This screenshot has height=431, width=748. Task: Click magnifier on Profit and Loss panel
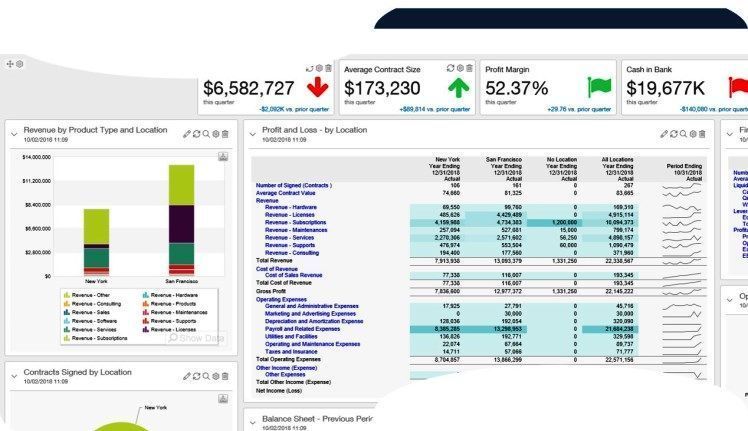(x=683, y=134)
